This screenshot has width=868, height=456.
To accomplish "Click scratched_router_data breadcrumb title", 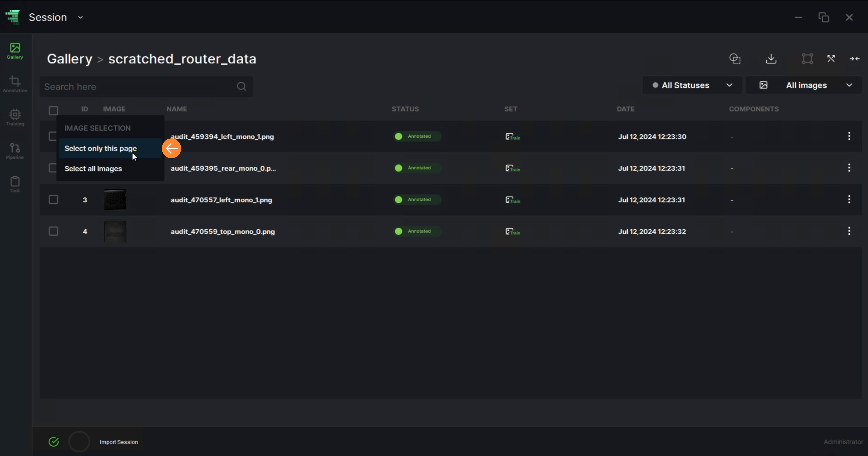I will tap(182, 59).
